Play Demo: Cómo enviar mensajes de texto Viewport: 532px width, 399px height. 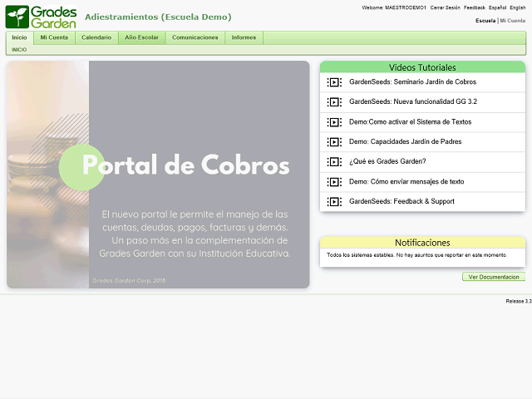tap(406, 181)
